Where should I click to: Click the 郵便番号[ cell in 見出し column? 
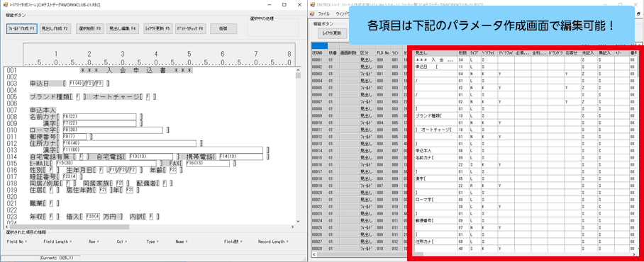click(435, 220)
